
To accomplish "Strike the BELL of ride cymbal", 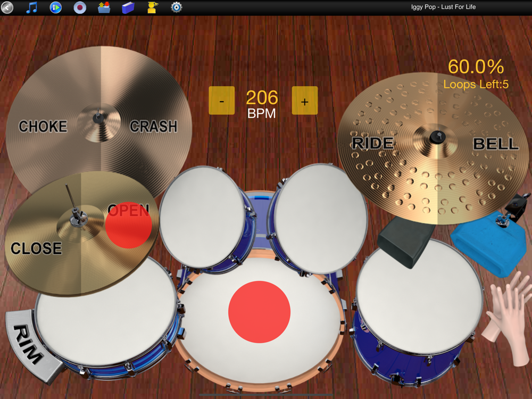I will [496, 144].
